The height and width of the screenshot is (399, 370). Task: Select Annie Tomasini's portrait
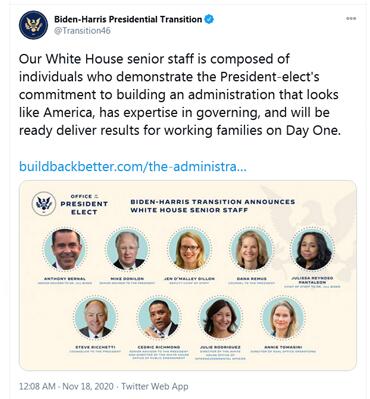[283, 318]
